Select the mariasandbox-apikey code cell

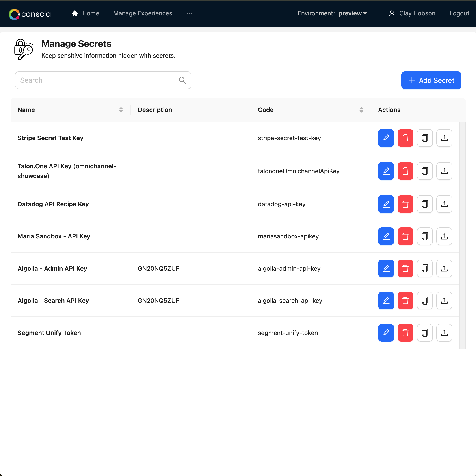[288, 236]
